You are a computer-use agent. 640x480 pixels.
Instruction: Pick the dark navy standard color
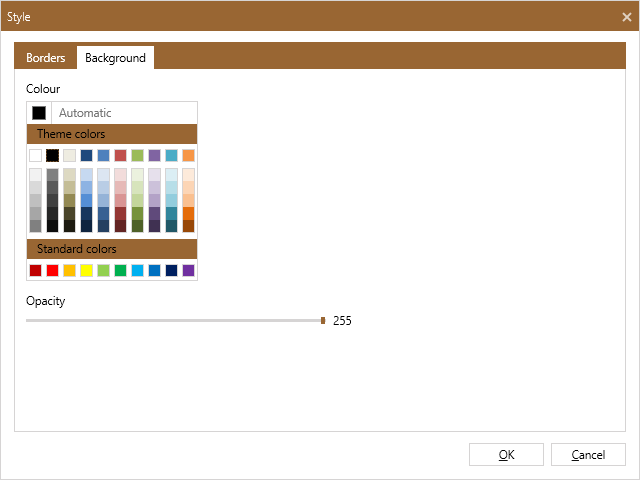tap(171, 270)
